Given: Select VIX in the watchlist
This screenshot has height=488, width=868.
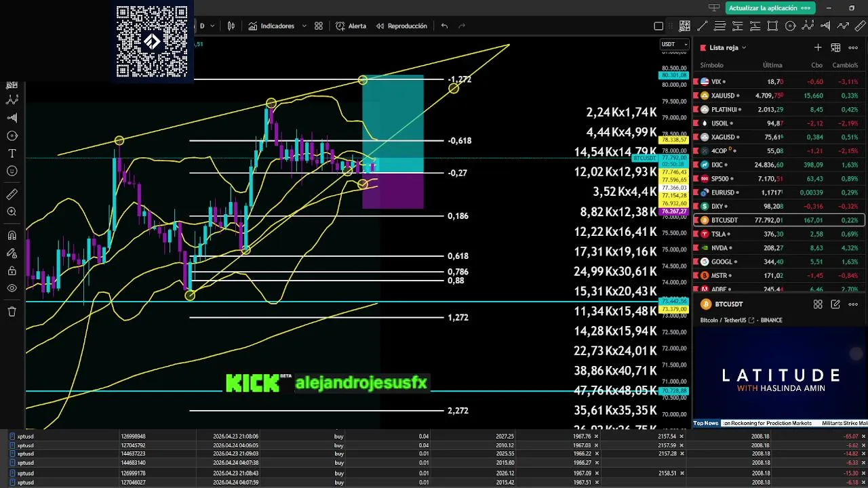Looking at the screenshot, I should click(778, 81).
